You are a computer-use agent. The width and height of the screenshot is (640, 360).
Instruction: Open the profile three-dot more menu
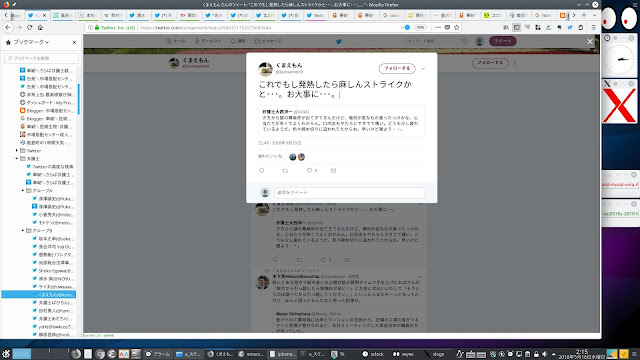click(x=515, y=63)
